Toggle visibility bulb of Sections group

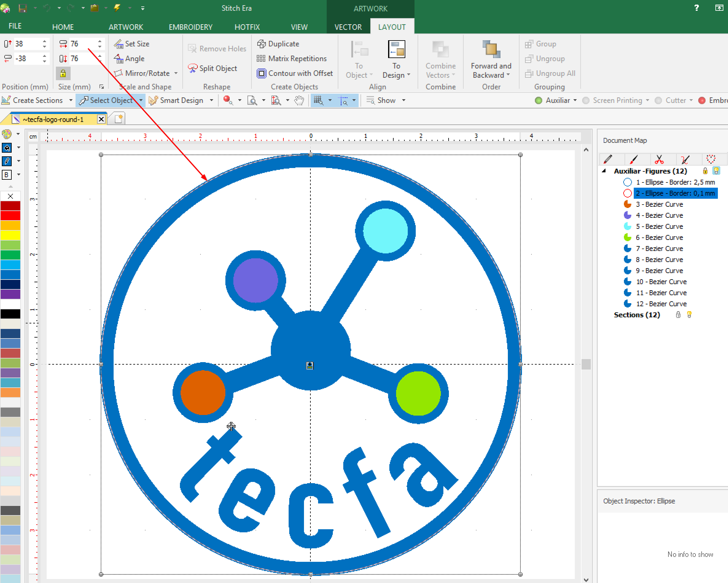point(689,315)
